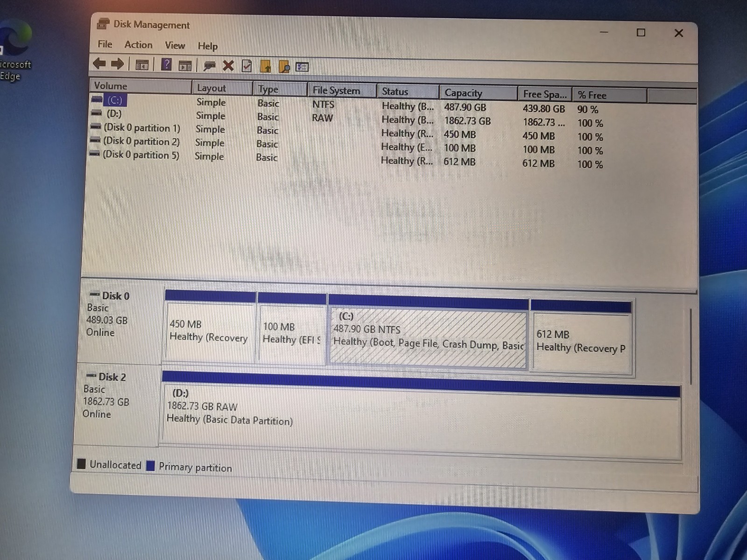The image size is (747, 560).
Task: Click the drive icon for volume (C:)
Action: coord(97,99)
